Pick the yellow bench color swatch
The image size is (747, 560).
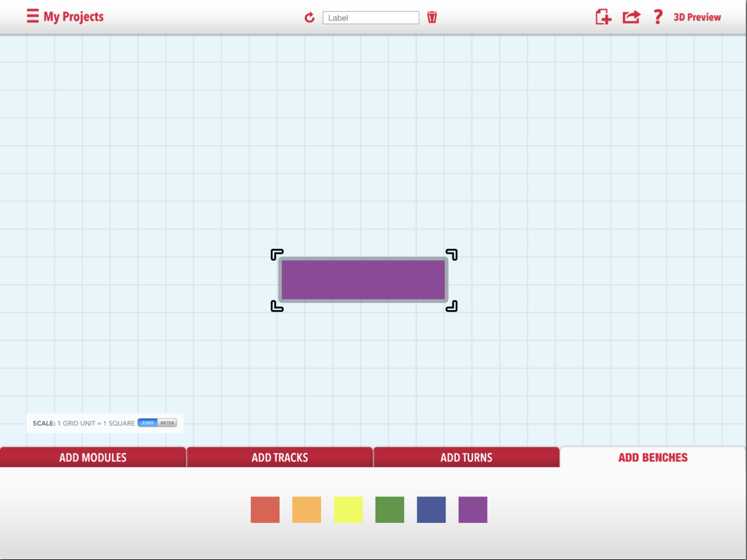coord(348,510)
